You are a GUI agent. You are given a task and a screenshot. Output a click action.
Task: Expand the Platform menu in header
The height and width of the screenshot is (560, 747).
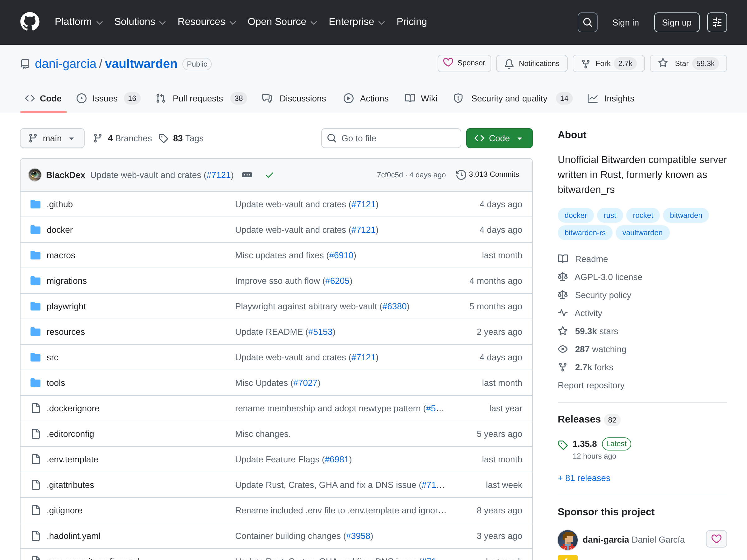(x=78, y=22)
